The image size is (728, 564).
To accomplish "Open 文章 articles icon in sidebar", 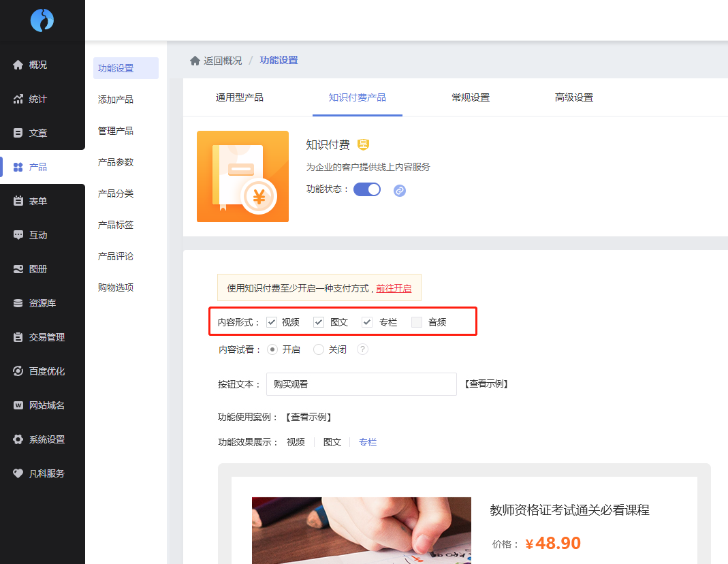I will tap(18, 133).
